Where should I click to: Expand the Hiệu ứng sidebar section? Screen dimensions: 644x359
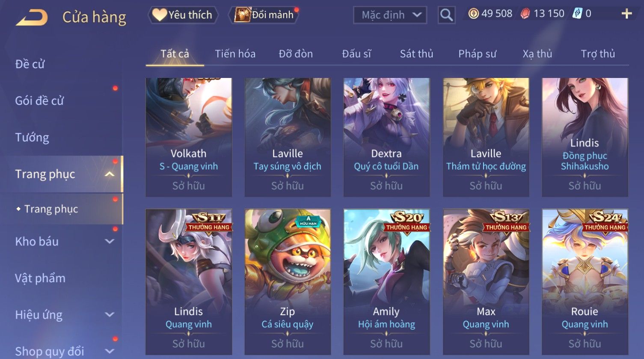coord(110,315)
